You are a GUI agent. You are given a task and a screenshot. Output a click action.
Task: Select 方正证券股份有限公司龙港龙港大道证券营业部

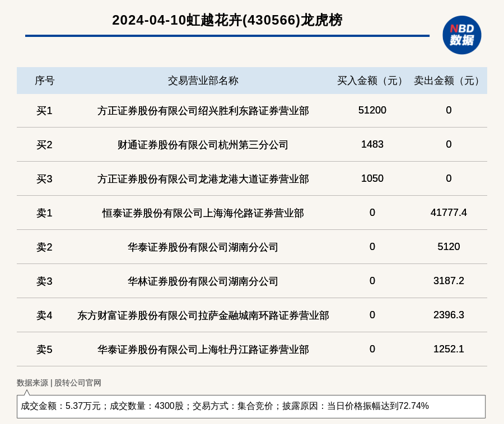pos(203,179)
